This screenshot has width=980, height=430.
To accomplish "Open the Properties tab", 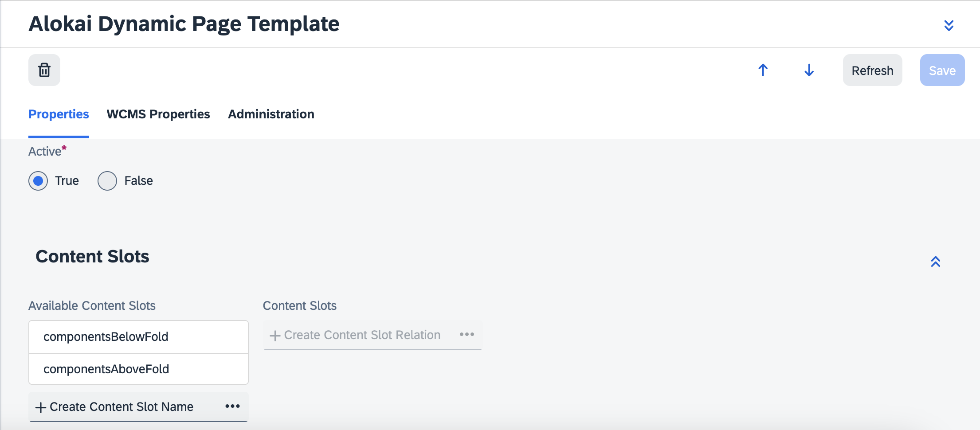I will [x=59, y=114].
